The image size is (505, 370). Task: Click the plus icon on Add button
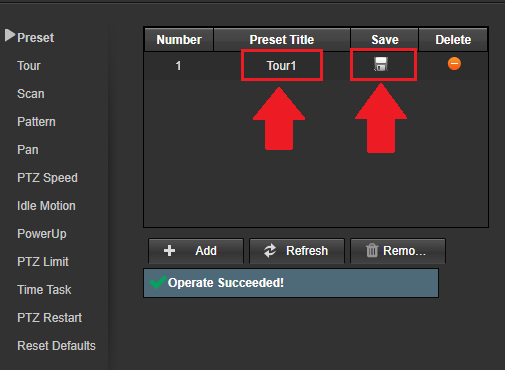coord(169,251)
